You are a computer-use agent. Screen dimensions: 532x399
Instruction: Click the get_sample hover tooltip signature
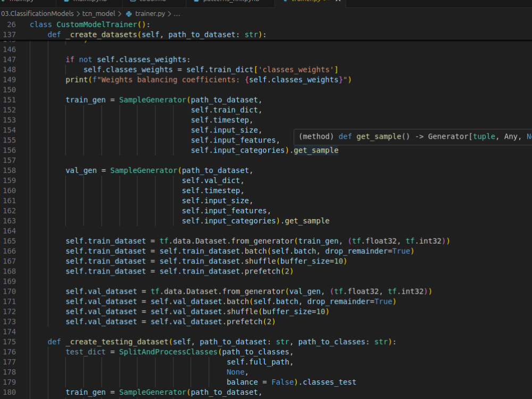click(413, 136)
